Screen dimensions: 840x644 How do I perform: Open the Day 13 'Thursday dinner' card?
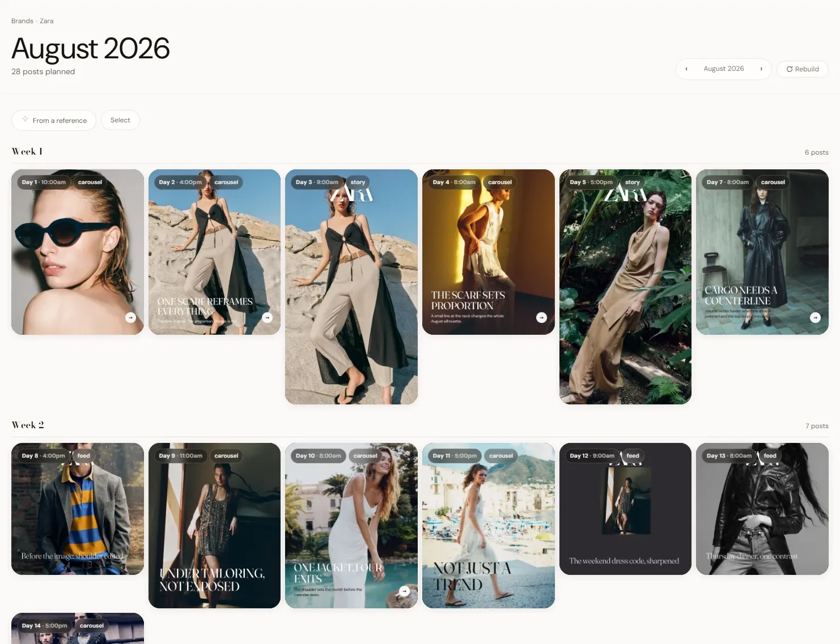point(762,509)
